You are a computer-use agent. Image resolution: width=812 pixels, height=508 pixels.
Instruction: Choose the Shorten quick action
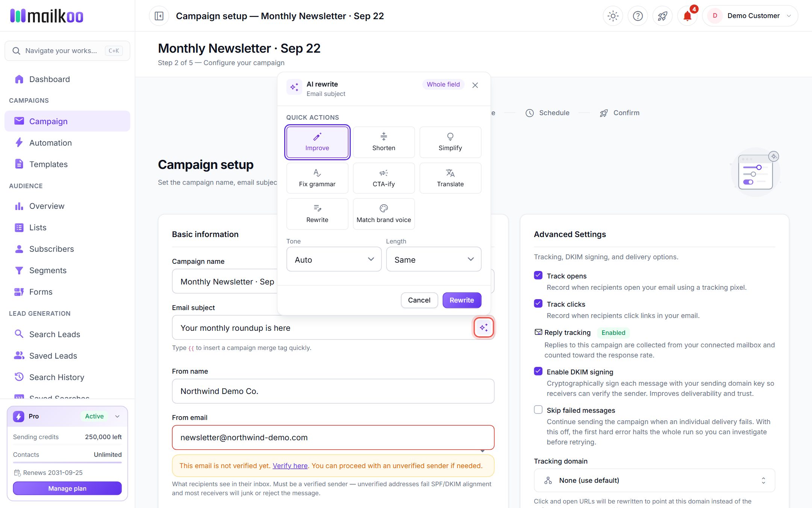383,142
